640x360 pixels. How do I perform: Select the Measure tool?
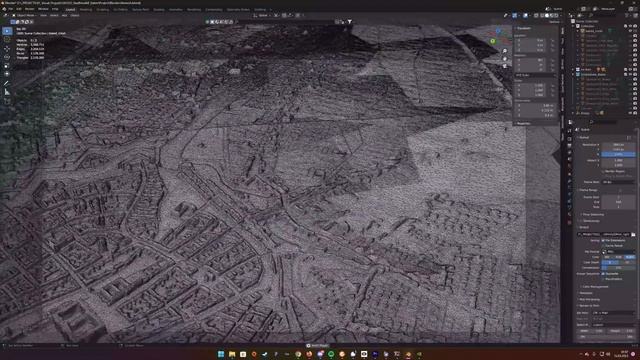[x=7, y=92]
